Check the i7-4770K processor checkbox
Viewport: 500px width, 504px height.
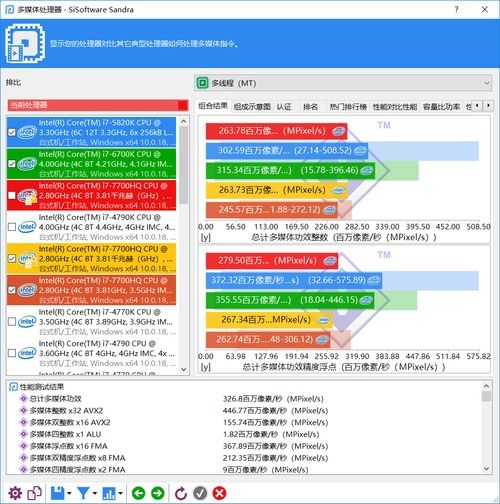12,322
